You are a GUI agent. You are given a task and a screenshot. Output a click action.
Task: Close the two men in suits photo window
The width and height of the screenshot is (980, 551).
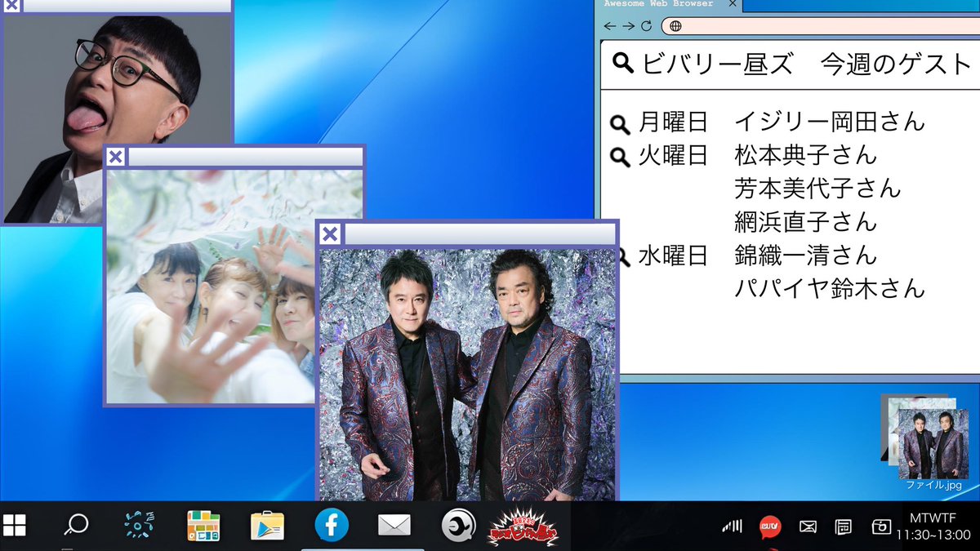click(x=330, y=235)
